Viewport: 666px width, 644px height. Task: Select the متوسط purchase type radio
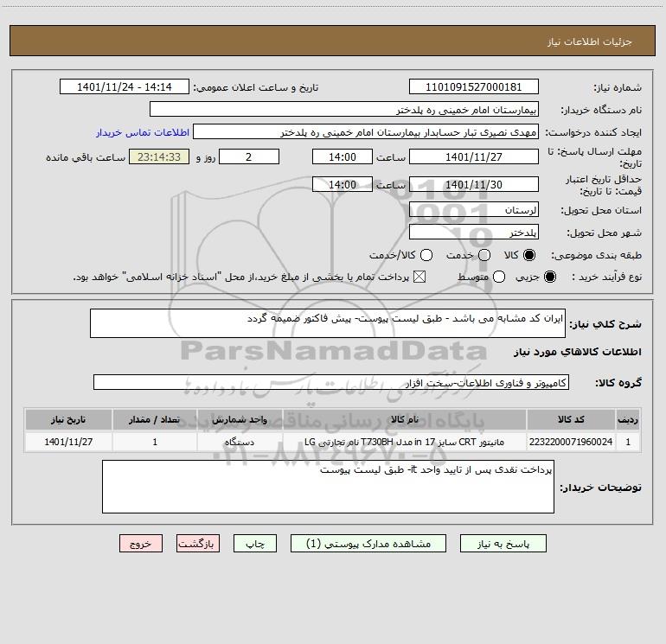click(499, 277)
